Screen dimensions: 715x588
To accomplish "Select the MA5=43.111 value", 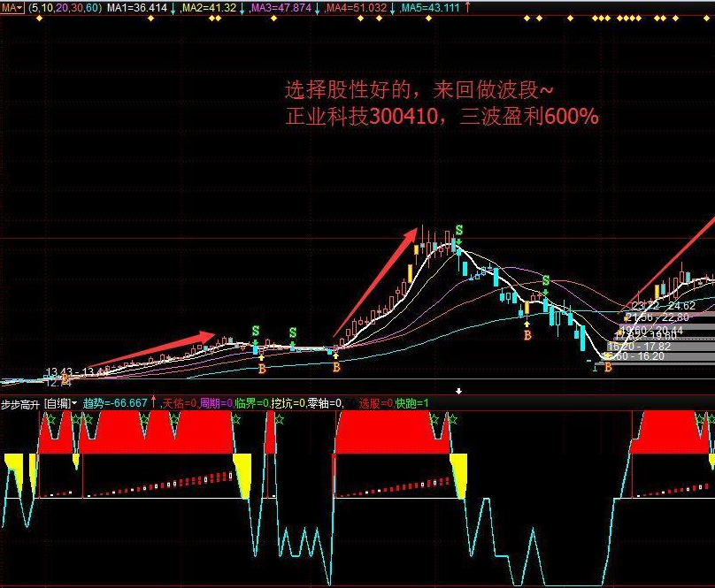I will (x=430, y=8).
